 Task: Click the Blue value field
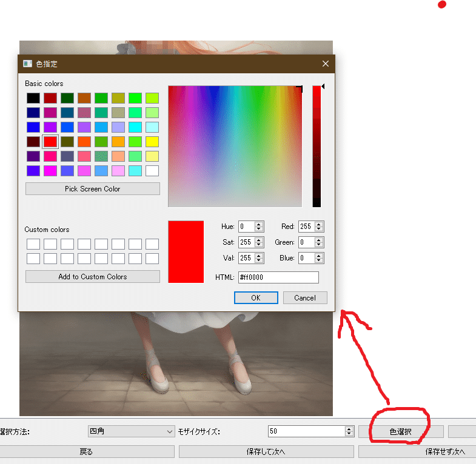[307, 258]
